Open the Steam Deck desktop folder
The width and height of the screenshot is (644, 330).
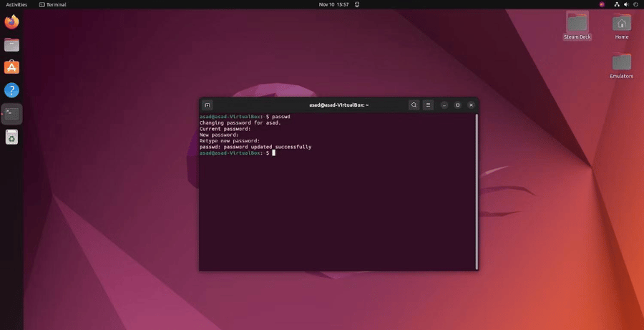point(577,26)
